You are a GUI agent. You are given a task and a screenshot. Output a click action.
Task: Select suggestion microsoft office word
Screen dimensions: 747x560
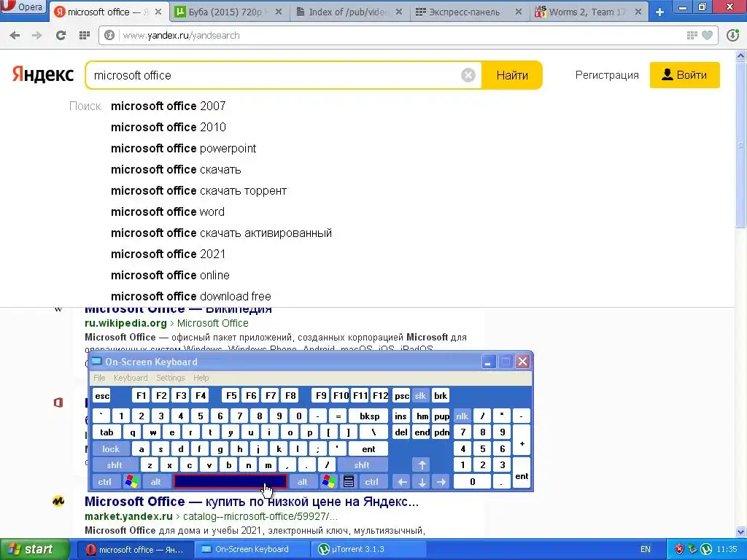(168, 211)
